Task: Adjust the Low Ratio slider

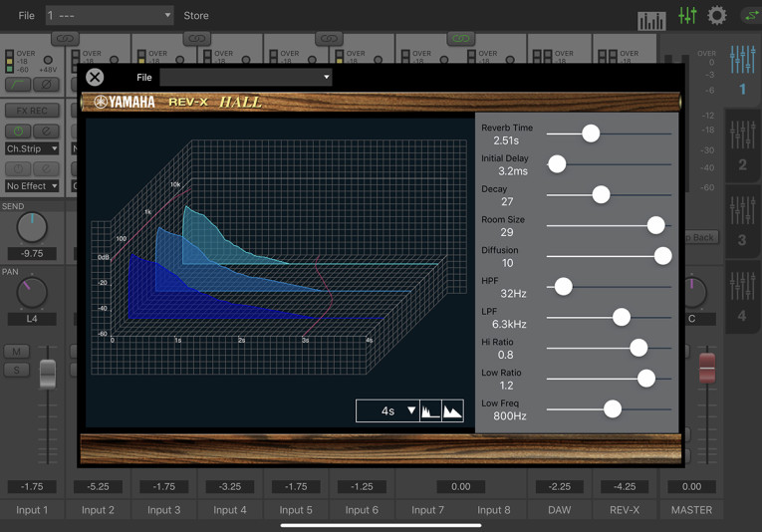Action: [645, 379]
